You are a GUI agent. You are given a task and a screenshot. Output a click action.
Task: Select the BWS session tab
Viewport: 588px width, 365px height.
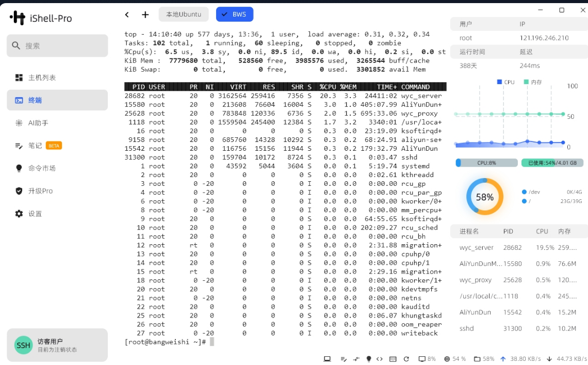(234, 14)
